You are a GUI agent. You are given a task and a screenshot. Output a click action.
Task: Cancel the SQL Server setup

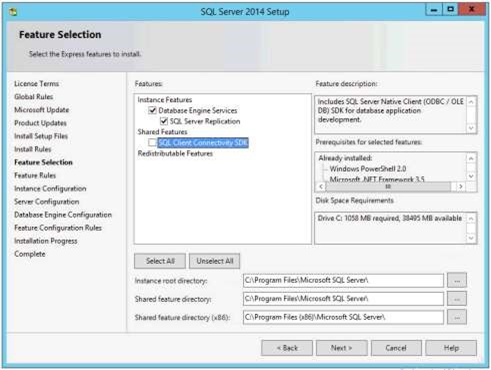[x=396, y=348]
